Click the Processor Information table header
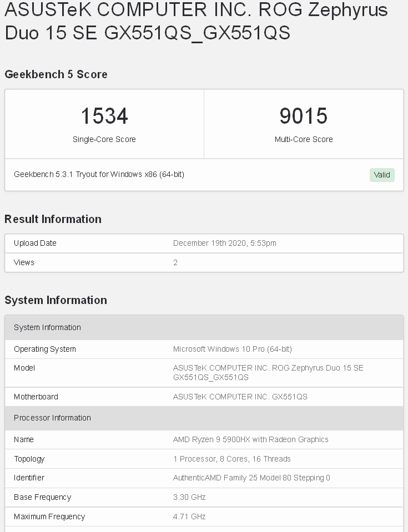Image resolution: width=408 pixels, height=532 pixels. (204, 418)
